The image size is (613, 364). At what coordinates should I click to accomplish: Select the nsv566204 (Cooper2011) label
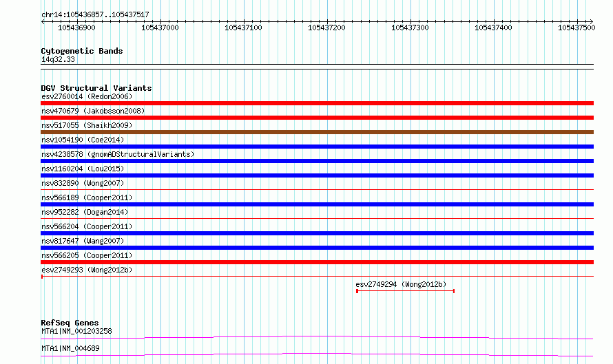[x=87, y=226]
